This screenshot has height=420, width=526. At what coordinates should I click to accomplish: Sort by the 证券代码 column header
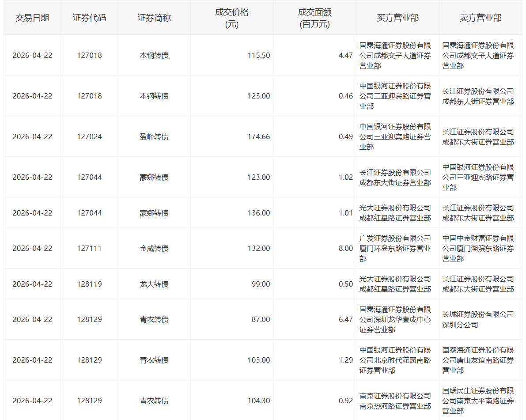89,18
